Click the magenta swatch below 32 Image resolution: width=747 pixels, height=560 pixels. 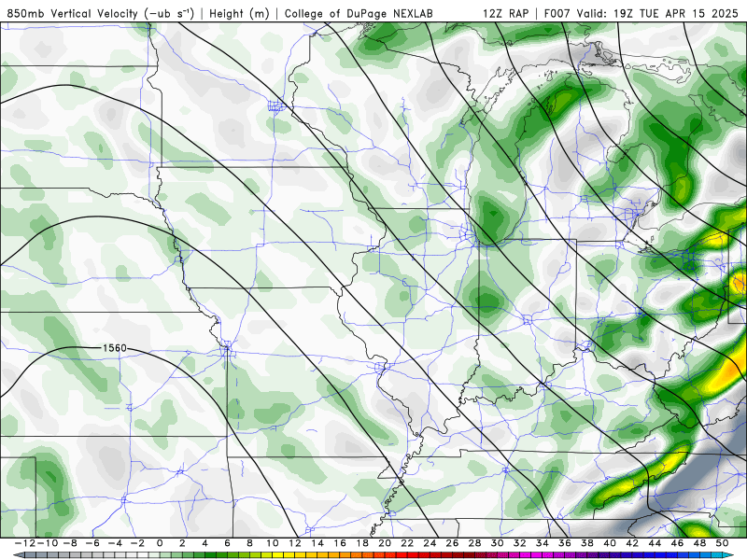[523, 555]
